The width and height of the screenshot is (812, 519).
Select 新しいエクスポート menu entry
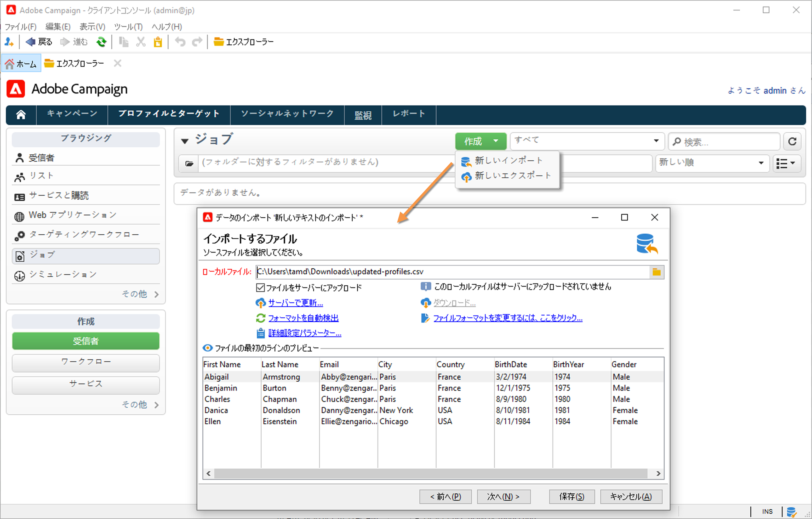click(x=512, y=176)
